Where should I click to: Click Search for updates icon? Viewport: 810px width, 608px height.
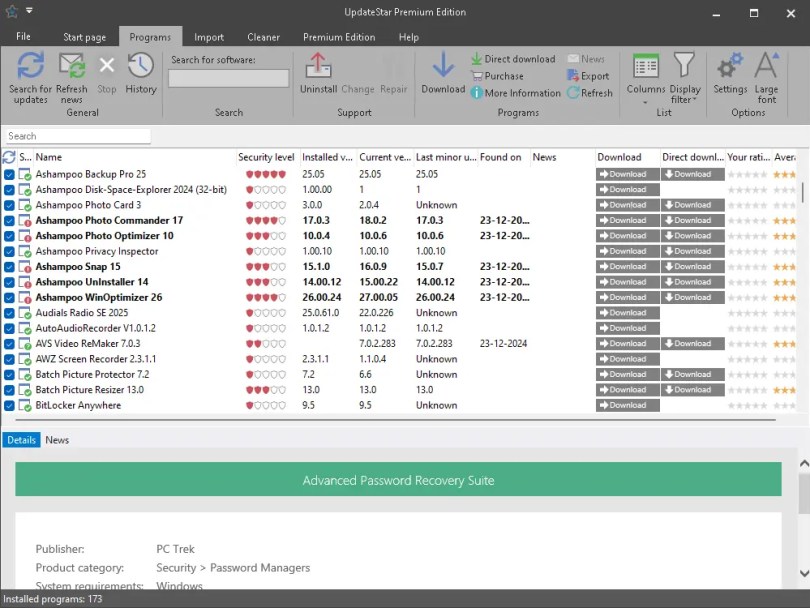(x=30, y=66)
